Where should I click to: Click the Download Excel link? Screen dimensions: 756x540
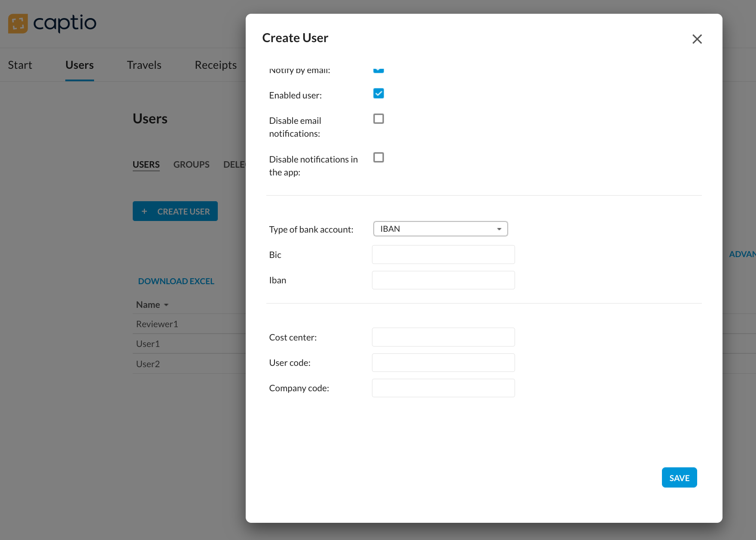pos(176,281)
